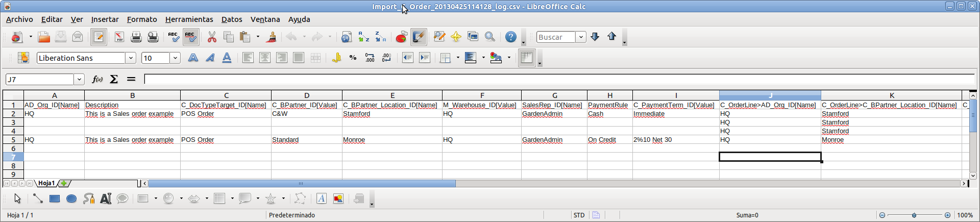The height and width of the screenshot is (222, 980).
Task: Apply percent number format
Action: (x=353, y=58)
